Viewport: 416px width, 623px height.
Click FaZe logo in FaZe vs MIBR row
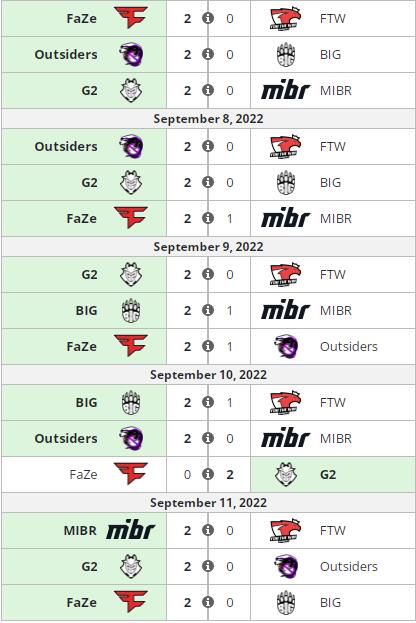pos(131,217)
